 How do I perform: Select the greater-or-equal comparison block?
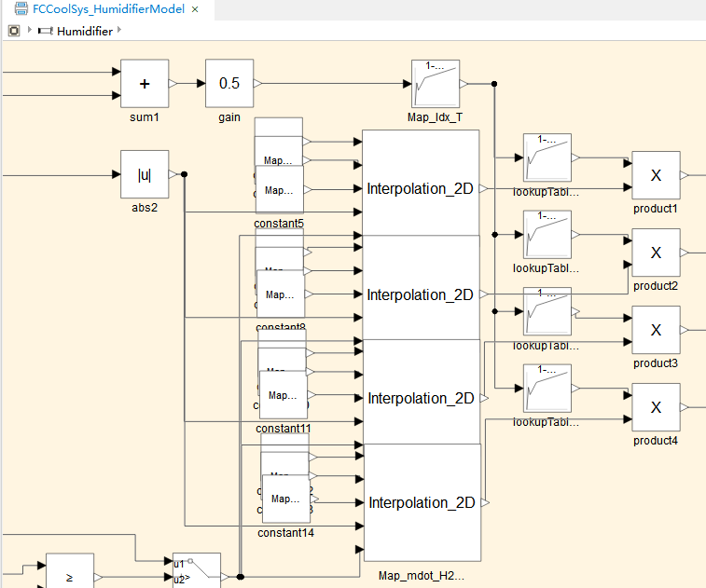click(x=70, y=571)
